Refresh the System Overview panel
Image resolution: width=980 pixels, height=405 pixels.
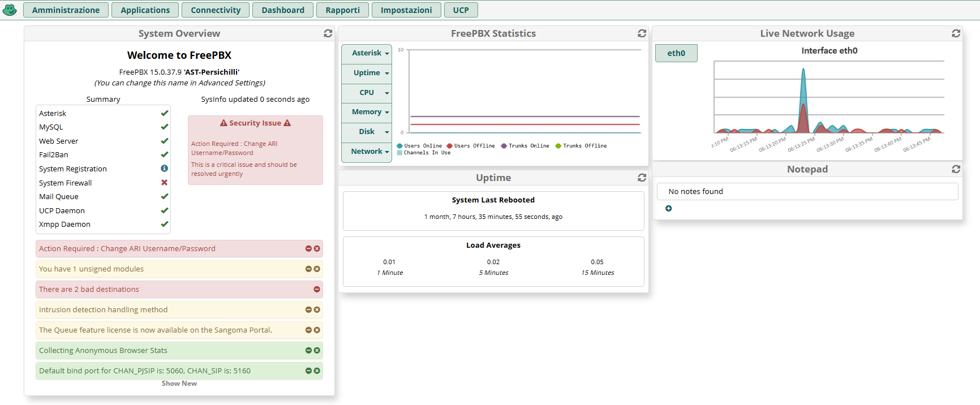click(x=328, y=33)
